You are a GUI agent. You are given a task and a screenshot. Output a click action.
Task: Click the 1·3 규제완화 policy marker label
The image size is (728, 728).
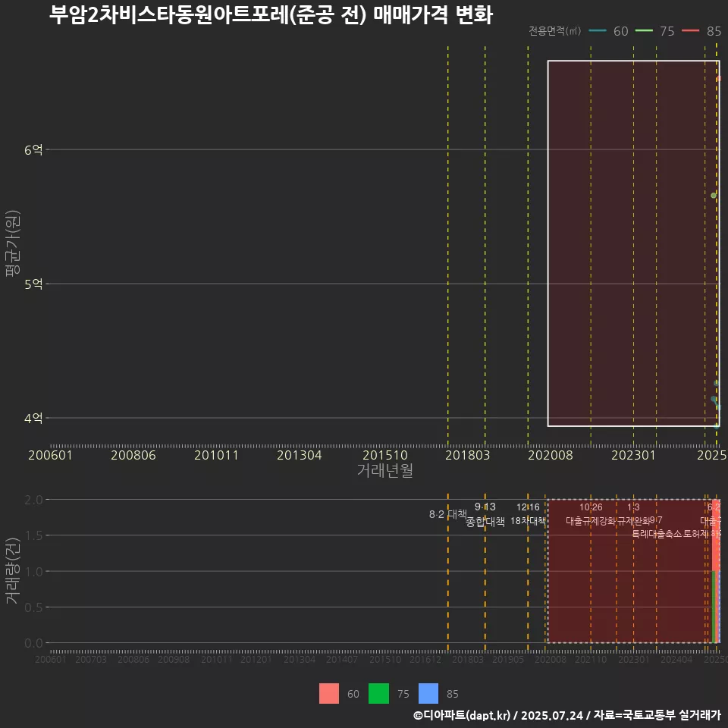coord(633,514)
